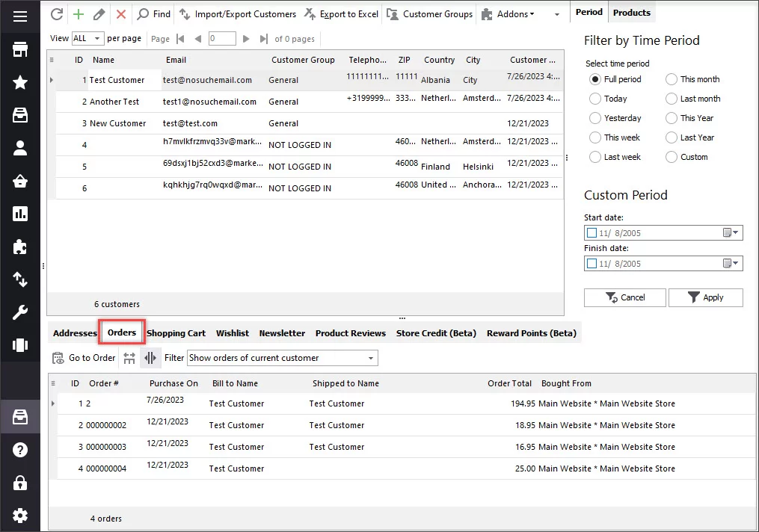
Task: Open Wishlist tab
Action: pos(233,333)
